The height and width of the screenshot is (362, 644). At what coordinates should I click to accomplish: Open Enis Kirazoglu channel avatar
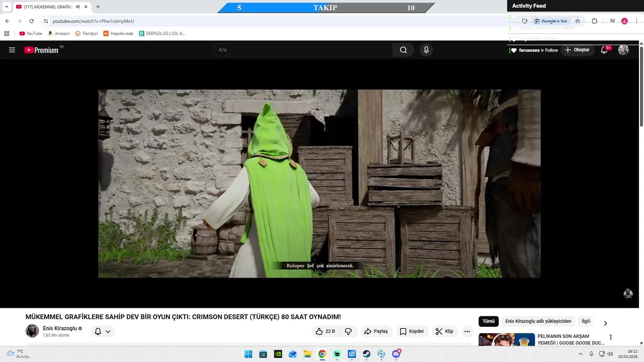(x=32, y=331)
